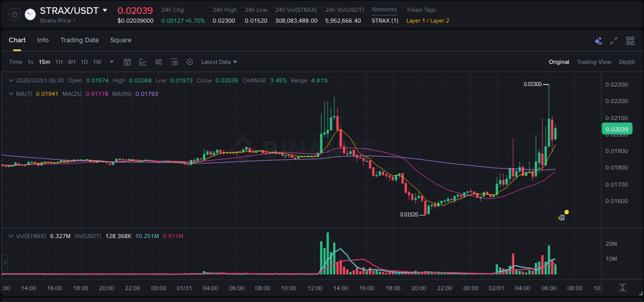Switch to the TradingView chart mode

(x=594, y=62)
